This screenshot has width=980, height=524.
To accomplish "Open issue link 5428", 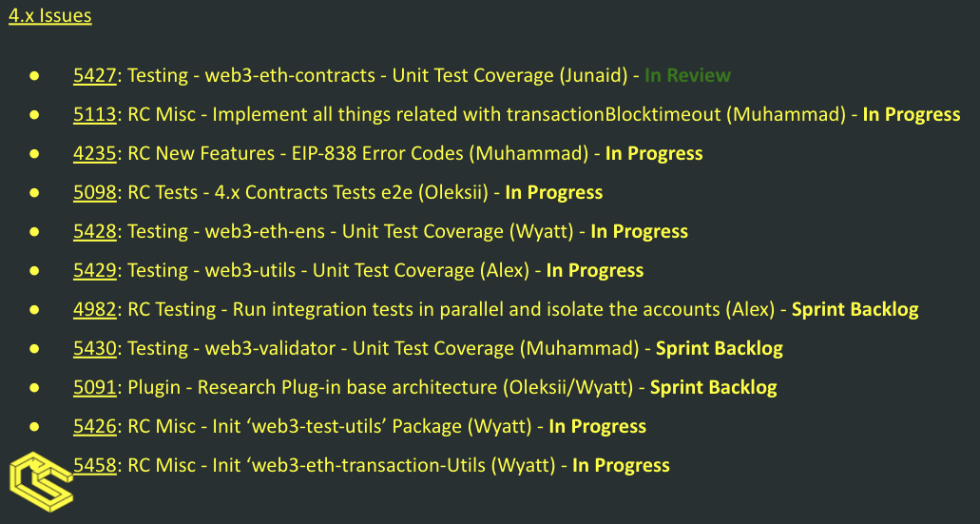I will click(95, 231).
